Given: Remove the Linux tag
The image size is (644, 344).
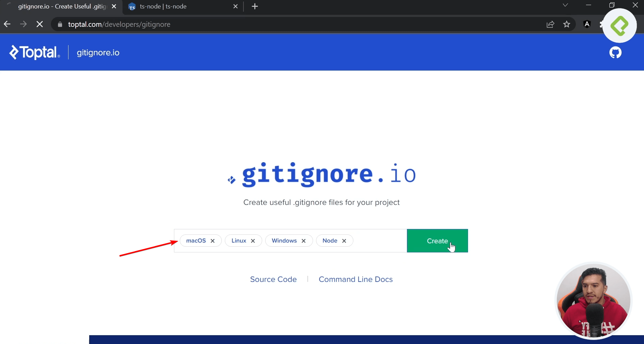Looking at the screenshot, I should [x=253, y=241].
